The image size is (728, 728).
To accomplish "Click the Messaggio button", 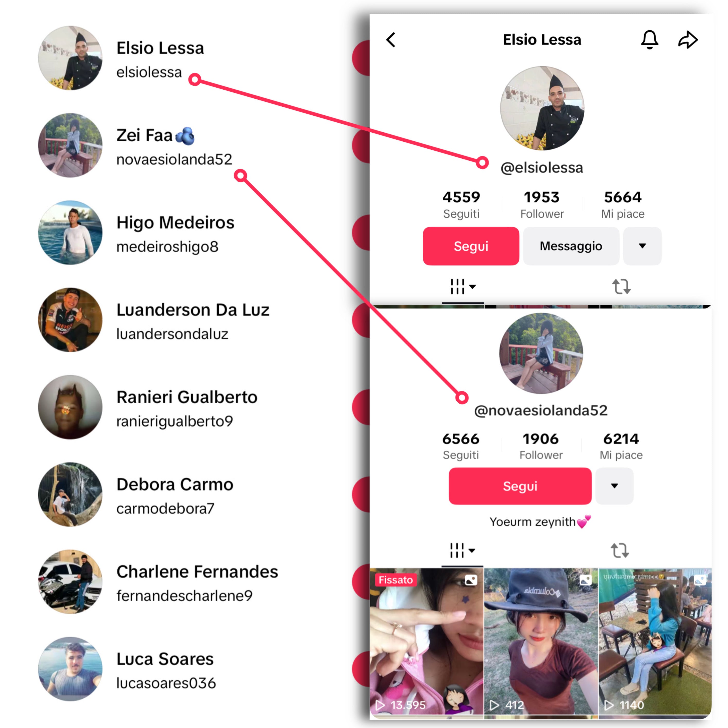I will pyautogui.click(x=571, y=246).
